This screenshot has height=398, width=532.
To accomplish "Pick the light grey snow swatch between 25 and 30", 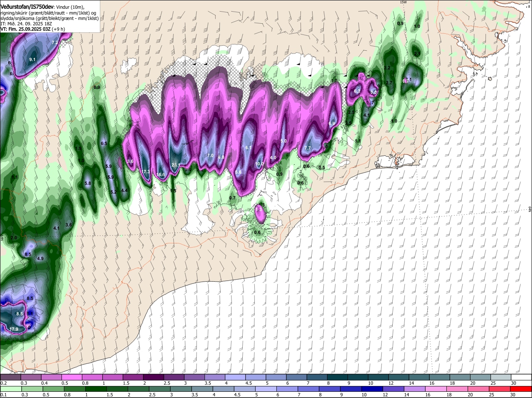I will click(502, 377).
